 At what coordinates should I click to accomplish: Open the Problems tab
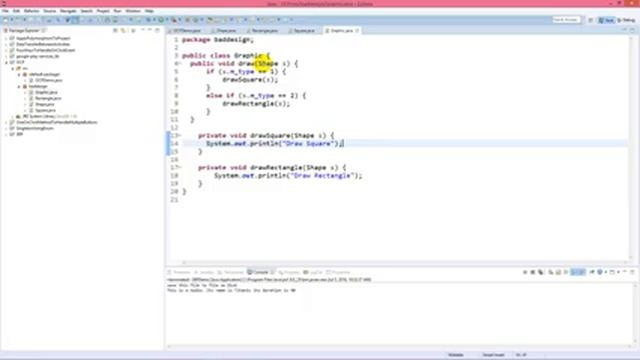[x=179, y=272]
